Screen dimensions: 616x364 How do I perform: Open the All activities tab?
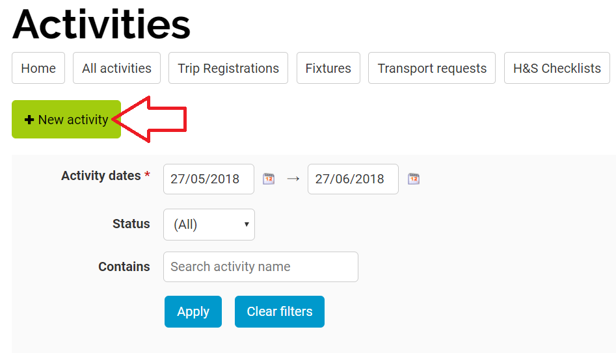point(116,68)
